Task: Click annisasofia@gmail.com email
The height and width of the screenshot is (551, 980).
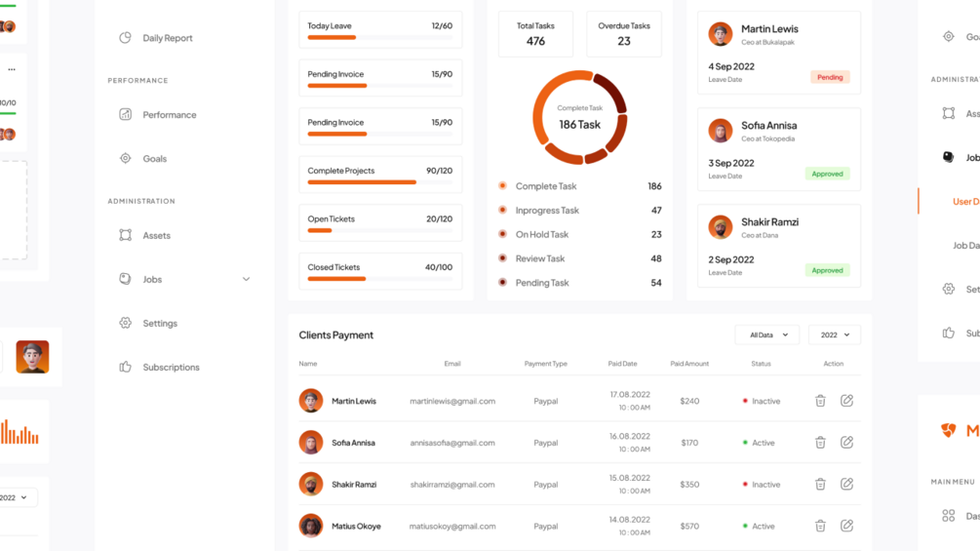Action: coord(452,443)
